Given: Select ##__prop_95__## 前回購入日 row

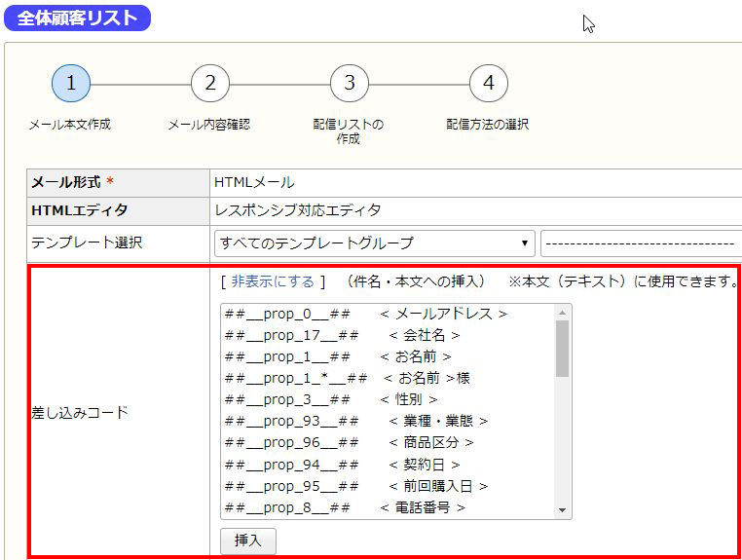Looking at the screenshot, I should [388, 486].
